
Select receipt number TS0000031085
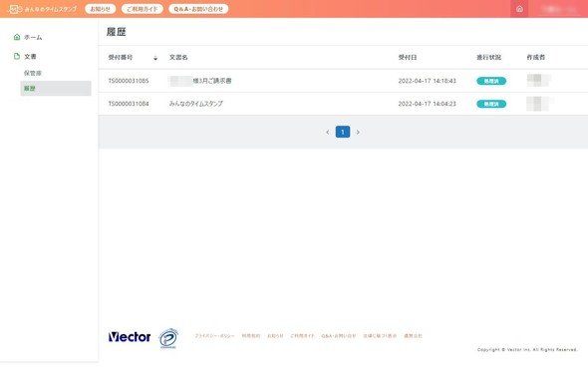click(x=129, y=81)
